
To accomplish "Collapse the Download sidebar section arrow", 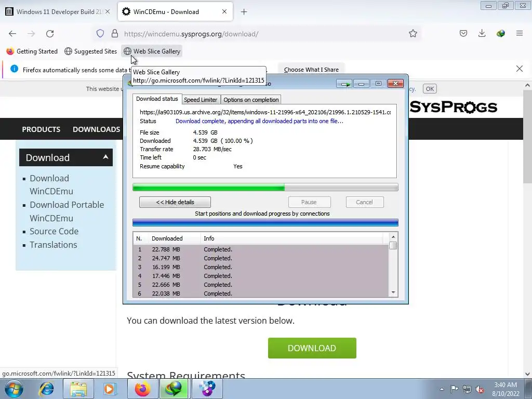I will click(x=105, y=157).
